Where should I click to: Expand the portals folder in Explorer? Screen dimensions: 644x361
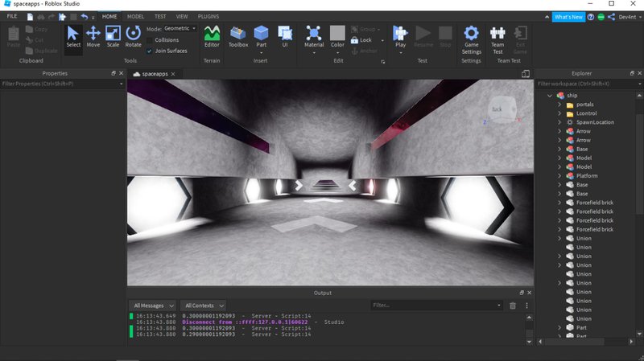pos(559,105)
